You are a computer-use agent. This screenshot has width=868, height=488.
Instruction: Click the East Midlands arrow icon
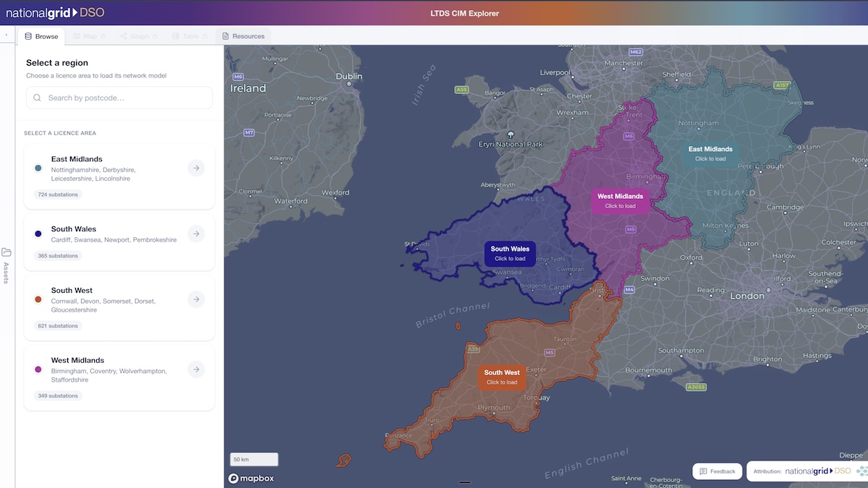click(196, 168)
